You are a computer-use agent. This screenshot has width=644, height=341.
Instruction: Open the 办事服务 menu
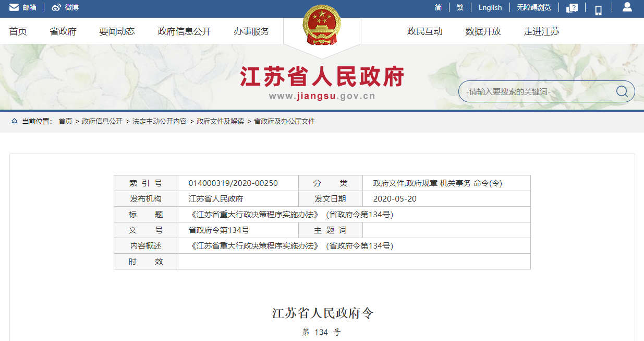point(251,31)
